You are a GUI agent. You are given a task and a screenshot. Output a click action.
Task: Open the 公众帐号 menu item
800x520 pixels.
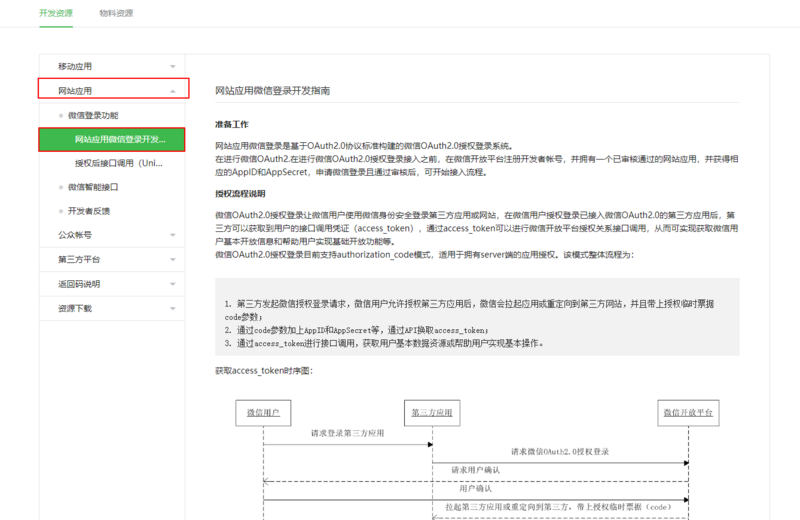(x=112, y=235)
